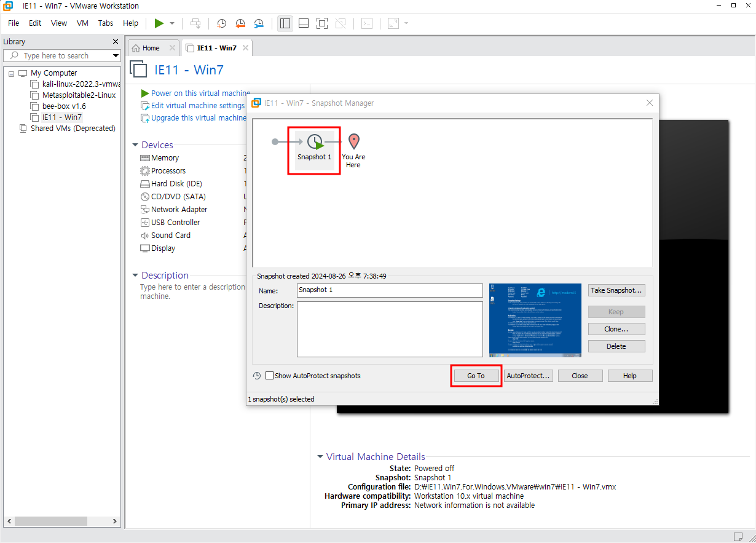Open the library search dropdown arrow
Image resolution: width=756 pixels, height=543 pixels.
point(116,55)
